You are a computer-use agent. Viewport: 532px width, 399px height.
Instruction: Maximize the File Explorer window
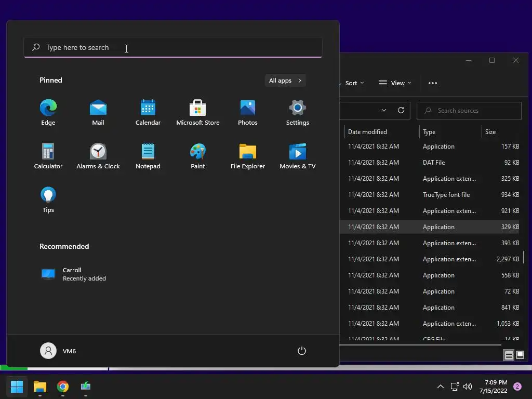pos(492,60)
